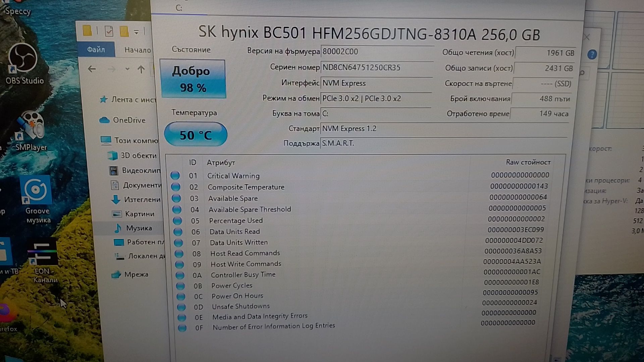Open Локален диск in navigation pane
This screenshot has height=362, width=644.
coord(140,256)
